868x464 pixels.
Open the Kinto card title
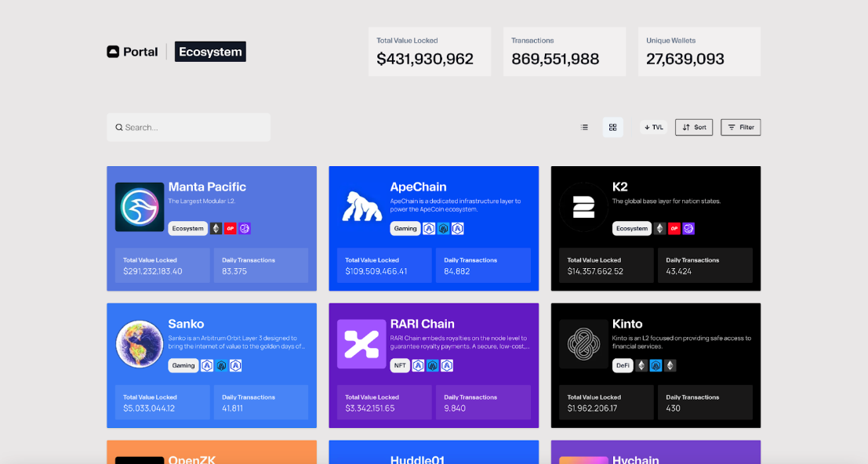pos(627,324)
